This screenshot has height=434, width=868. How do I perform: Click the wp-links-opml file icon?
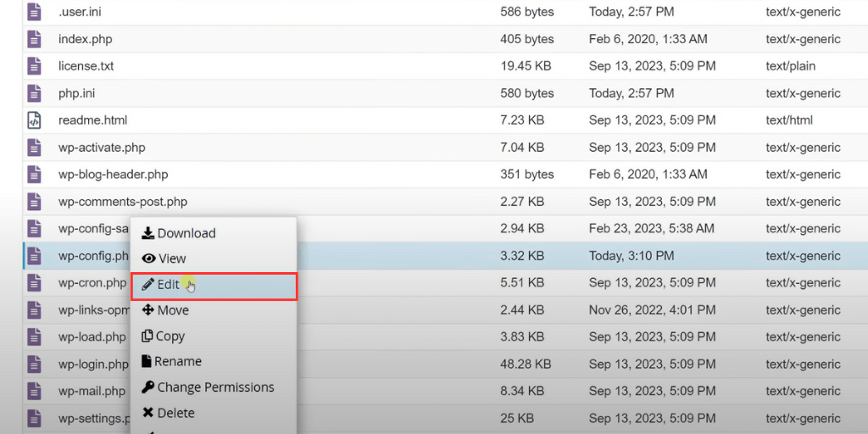coord(34,310)
